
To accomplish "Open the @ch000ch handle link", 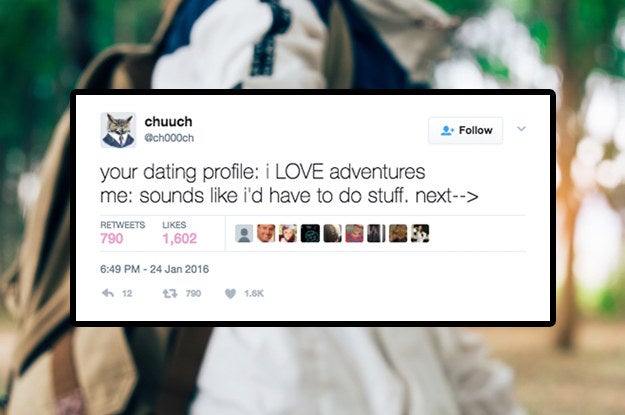I will [x=169, y=138].
